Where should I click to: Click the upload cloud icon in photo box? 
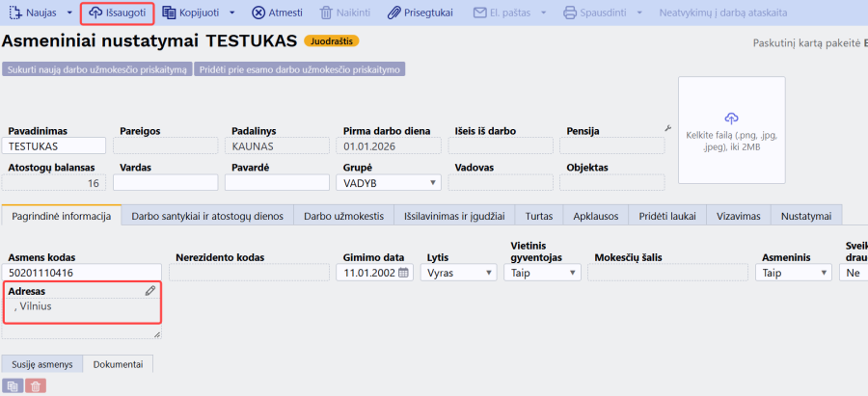pos(731,118)
